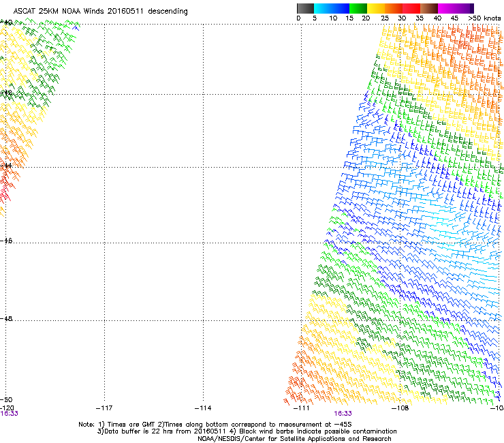Screen dimensions: 504x443
Task: Click the title 'ASCAT 25KM NOAA Winds 20160511 descending'
Action: click(100, 12)
